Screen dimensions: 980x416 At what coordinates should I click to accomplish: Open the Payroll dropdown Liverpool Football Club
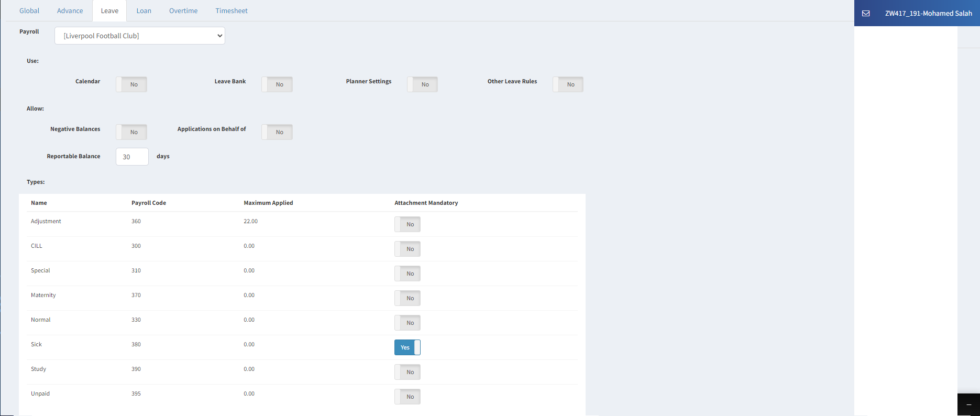[140, 36]
